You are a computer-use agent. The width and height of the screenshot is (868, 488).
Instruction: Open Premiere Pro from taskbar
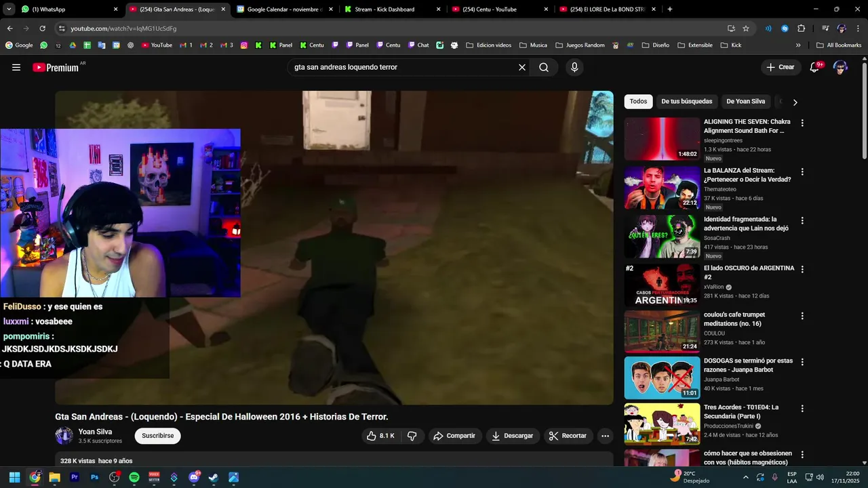point(75,477)
